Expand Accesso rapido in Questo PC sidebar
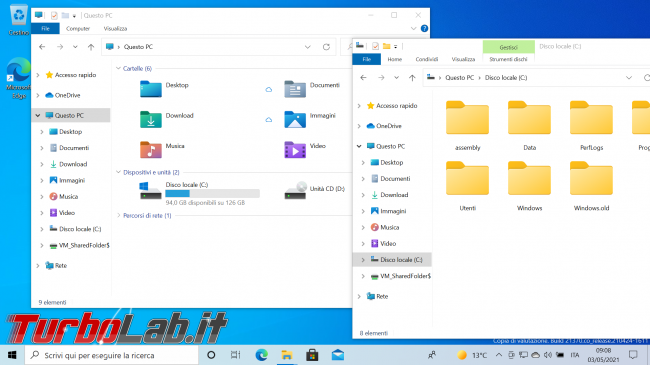This screenshot has width=650, height=365. pyautogui.click(x=38, y=75)
